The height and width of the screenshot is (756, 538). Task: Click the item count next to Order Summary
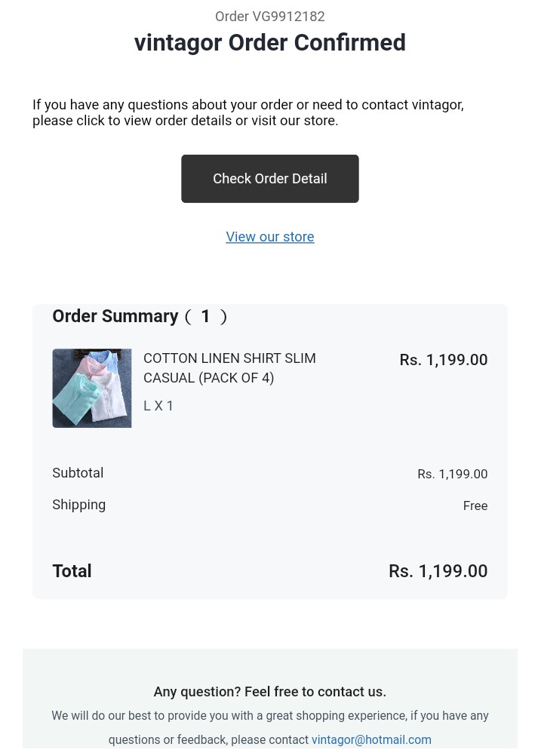pyautogui.click(x=205, y=317)
